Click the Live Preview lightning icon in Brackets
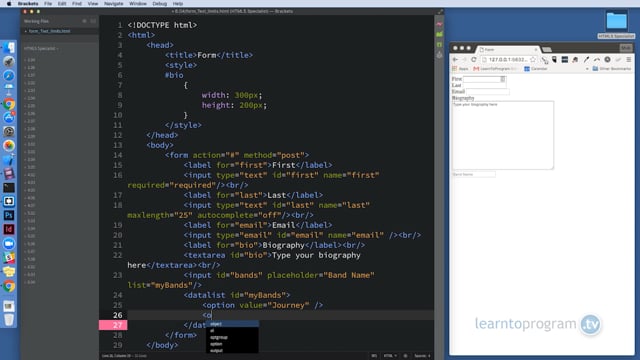This screenshot has height=360, width=640. click(x=439, y=24)
